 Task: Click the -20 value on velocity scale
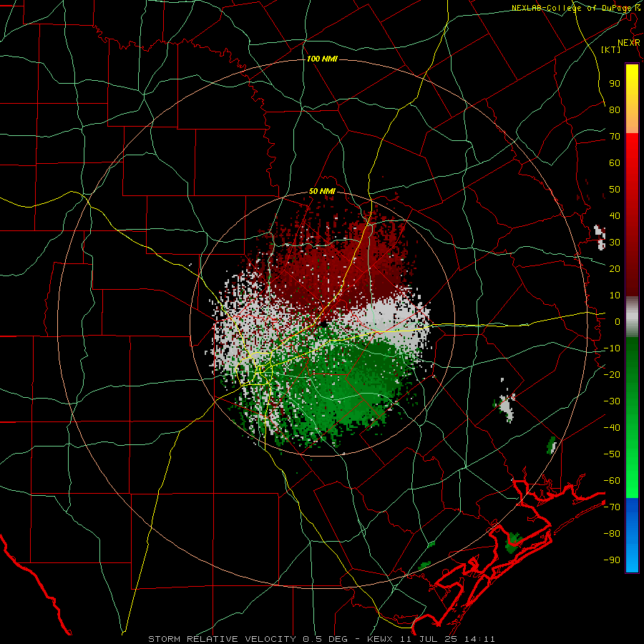pos(612,374)
